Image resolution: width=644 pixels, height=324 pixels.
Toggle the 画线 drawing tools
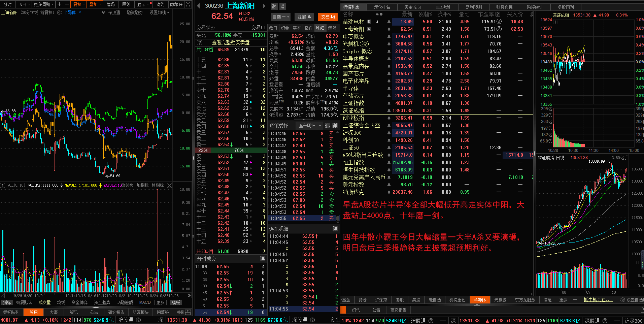(126, 4)
